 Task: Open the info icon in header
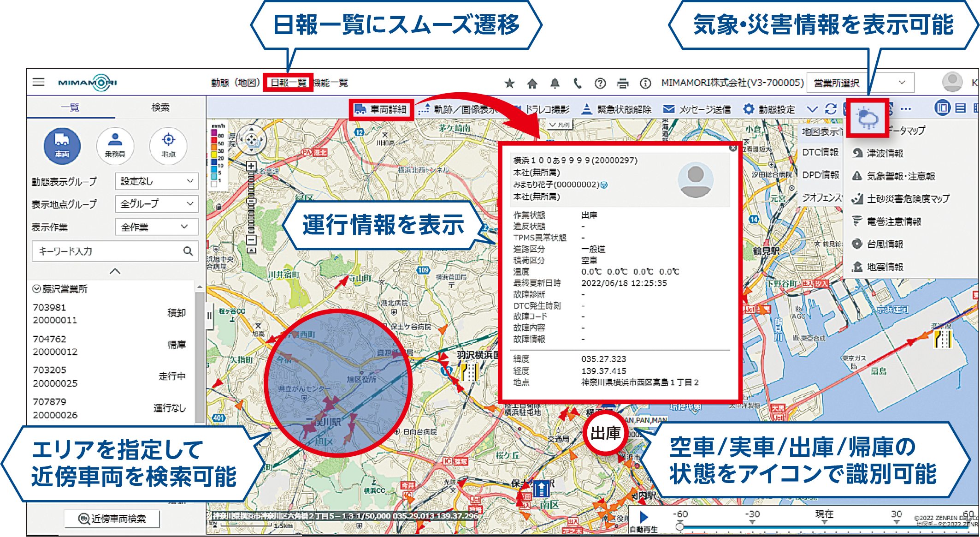pyautogui.click(x=645, y=83)
